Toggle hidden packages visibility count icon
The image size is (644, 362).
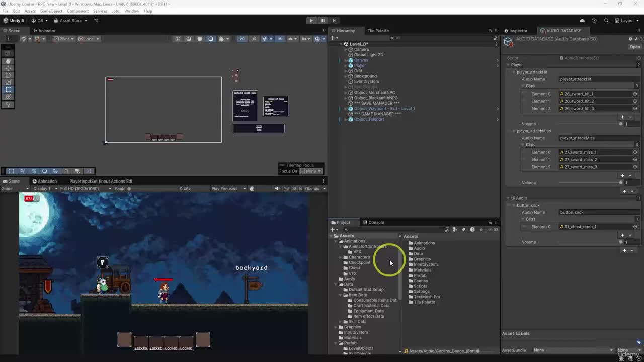pos(494,230)
